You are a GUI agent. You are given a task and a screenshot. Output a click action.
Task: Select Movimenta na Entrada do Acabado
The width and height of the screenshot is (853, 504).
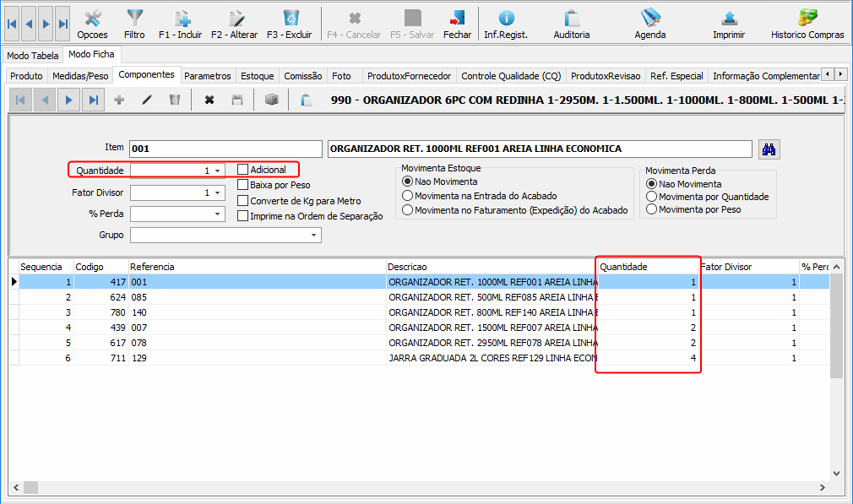tap(408, 196)
